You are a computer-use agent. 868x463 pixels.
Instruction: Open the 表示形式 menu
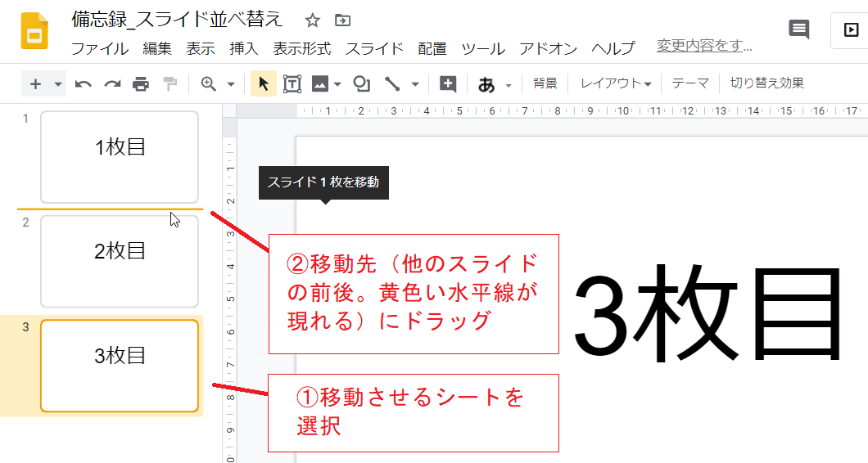(x=301, y=49)
